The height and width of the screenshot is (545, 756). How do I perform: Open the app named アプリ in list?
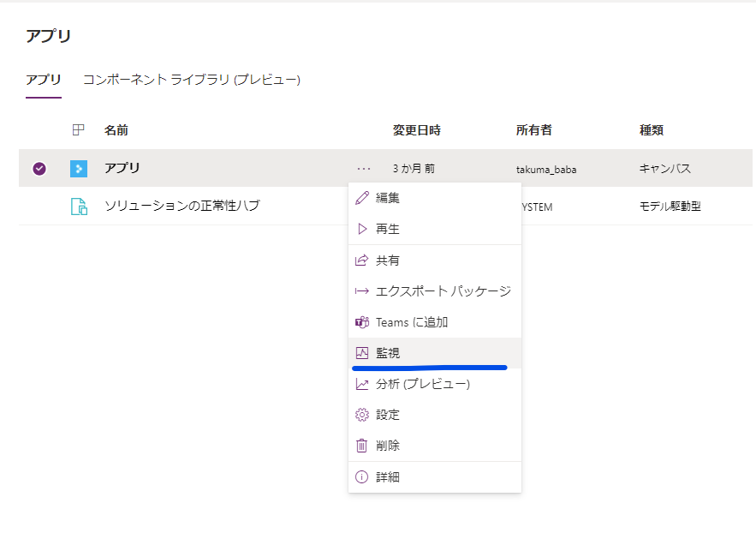[122, 168]
